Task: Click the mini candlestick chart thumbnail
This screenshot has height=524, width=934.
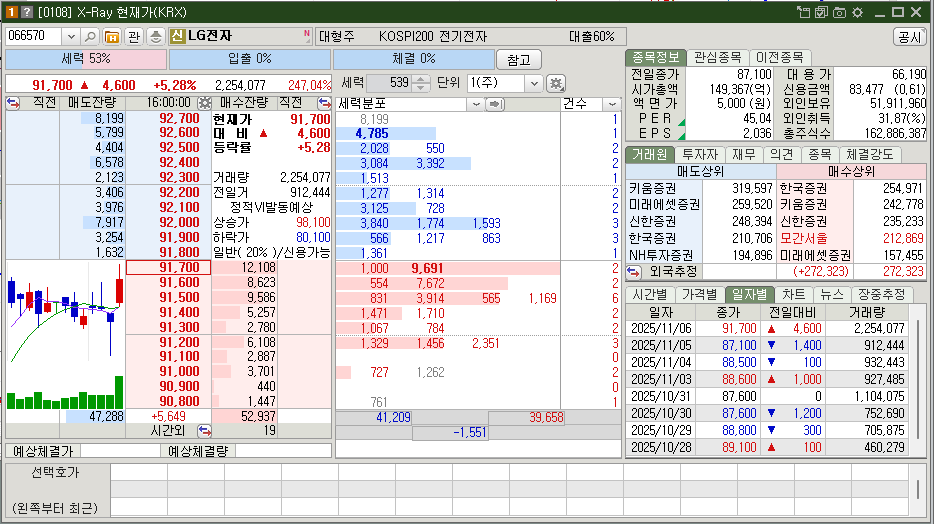Action: point(65,335)
